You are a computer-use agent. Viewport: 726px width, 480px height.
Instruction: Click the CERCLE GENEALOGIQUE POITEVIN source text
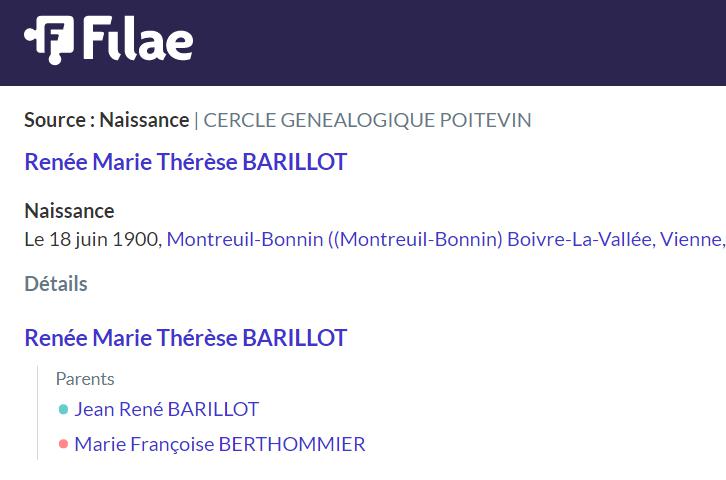pos(367,120)
